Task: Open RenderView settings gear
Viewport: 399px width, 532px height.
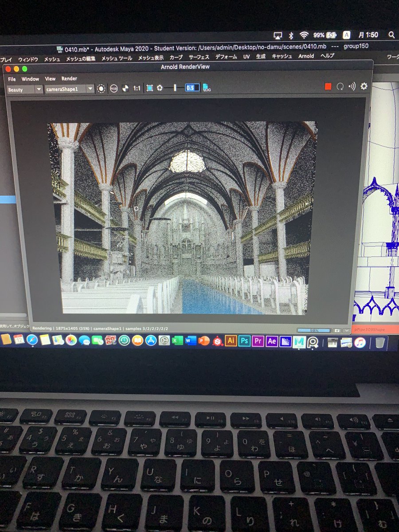Action: pos(364,86)
